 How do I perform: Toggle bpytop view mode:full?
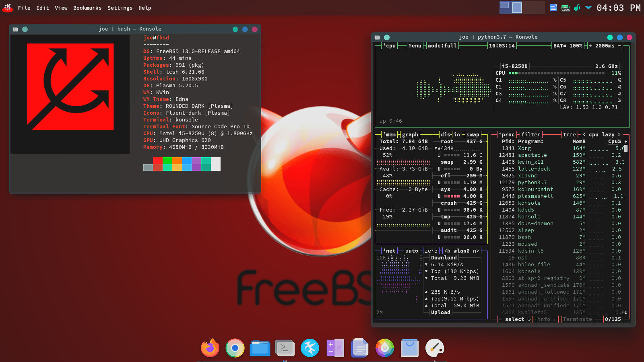coord(442,46)
